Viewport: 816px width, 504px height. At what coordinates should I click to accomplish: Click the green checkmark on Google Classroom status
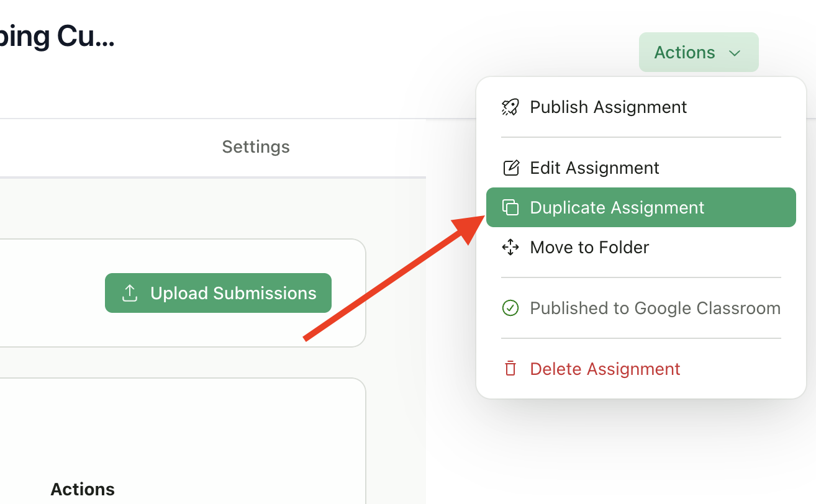click(x=510, y=308)
